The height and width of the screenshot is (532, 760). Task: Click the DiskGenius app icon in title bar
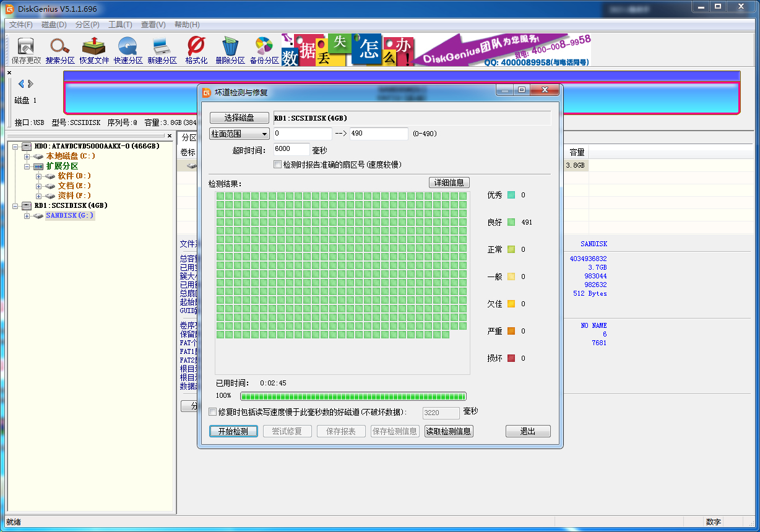[10, 9]
